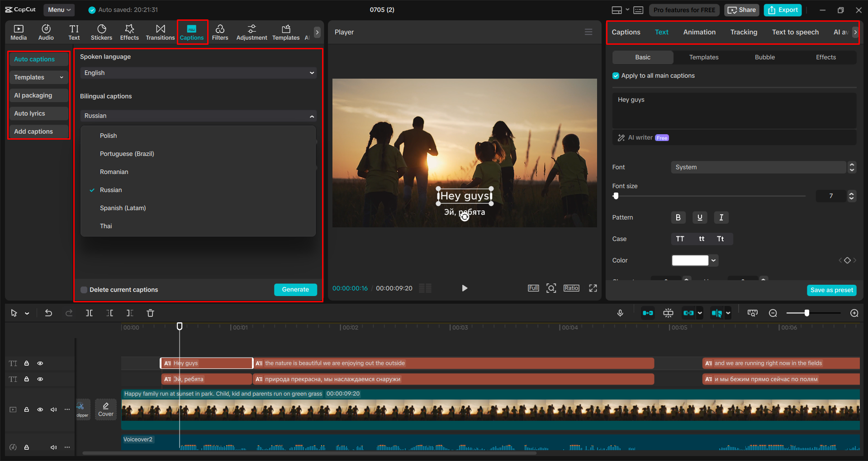868x461 pixels.
Task: Open the Menu dropdown
Action: (59, 9)
